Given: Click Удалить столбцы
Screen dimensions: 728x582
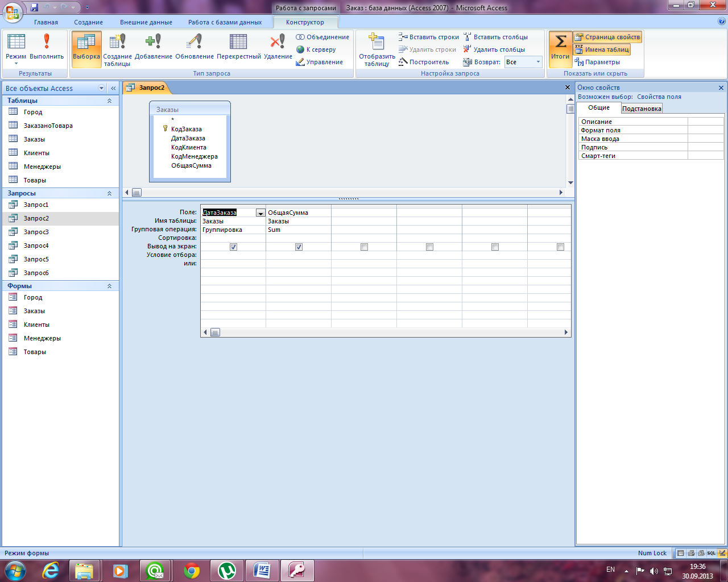Looking at the screenshot, I should [494, 49].
